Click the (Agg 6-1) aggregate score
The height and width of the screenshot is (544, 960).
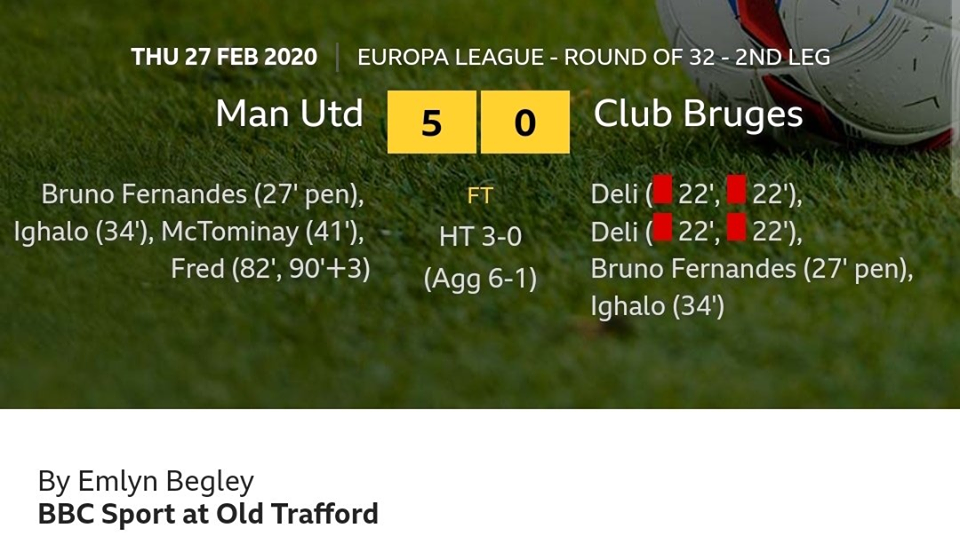(480, 278)
